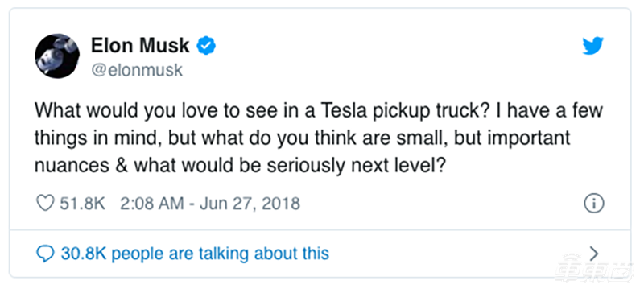This screenshot has width=644, height=293.
Task: Click the 51.8K likes count
Action: tap(83, 204)
